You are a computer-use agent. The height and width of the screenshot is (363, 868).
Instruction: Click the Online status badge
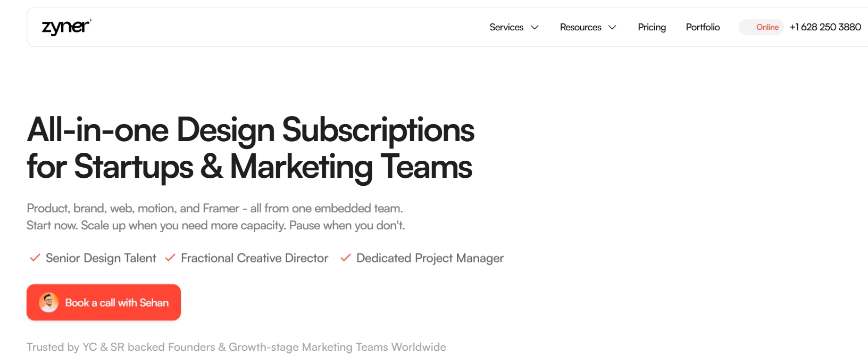pyautogui.click(x=761, y=27)
